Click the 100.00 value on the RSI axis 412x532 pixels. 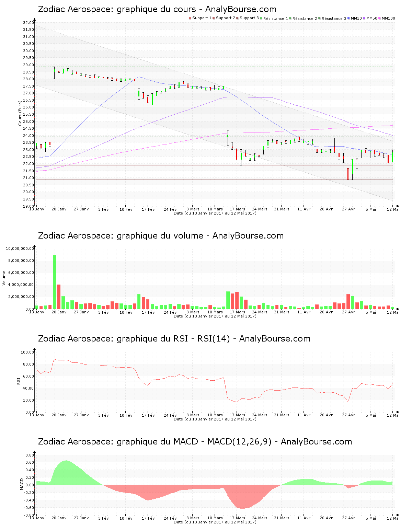click(x=27, y=352)
